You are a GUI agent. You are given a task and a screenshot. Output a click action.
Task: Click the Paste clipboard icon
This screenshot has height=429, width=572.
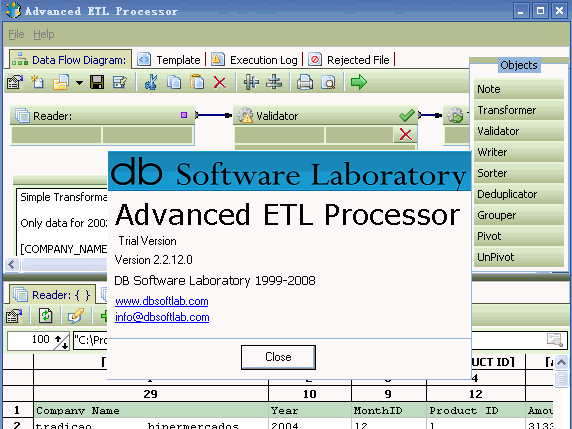point(197,82)
